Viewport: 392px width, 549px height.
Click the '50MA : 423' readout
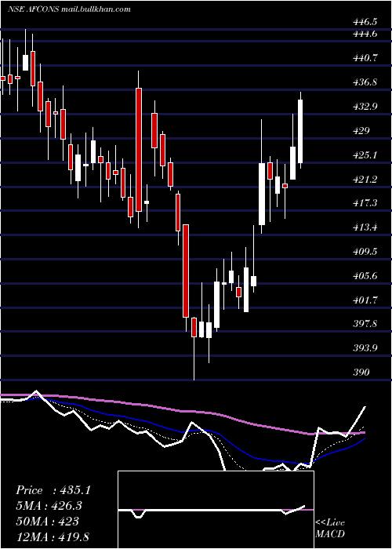[47, 522]
